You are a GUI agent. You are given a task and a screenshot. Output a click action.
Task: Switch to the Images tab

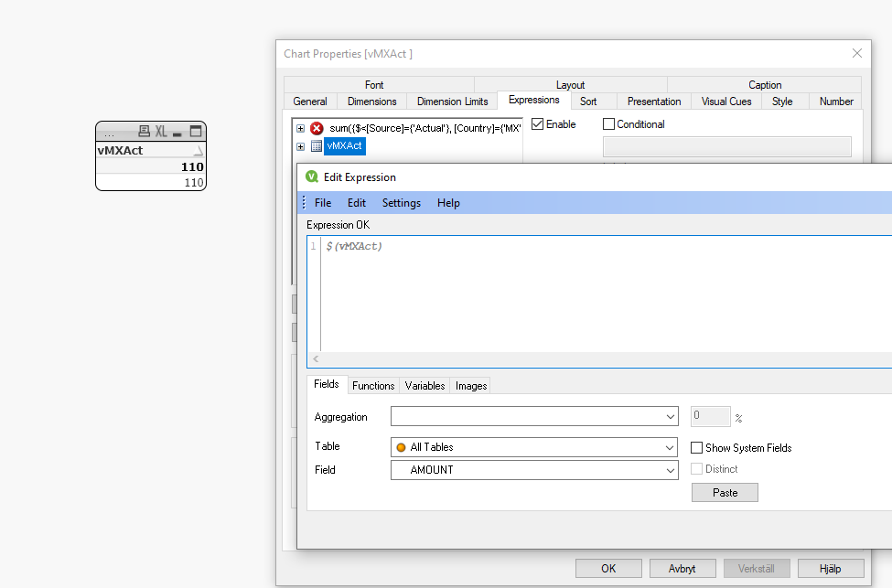471,386
